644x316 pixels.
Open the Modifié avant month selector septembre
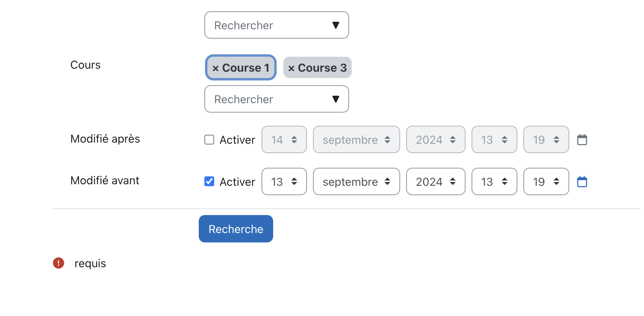[x=356, y=182]
